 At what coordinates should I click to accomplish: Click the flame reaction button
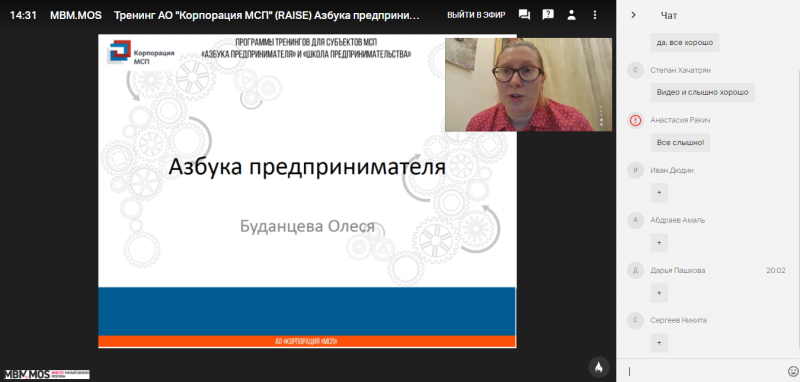pos(599,367)
